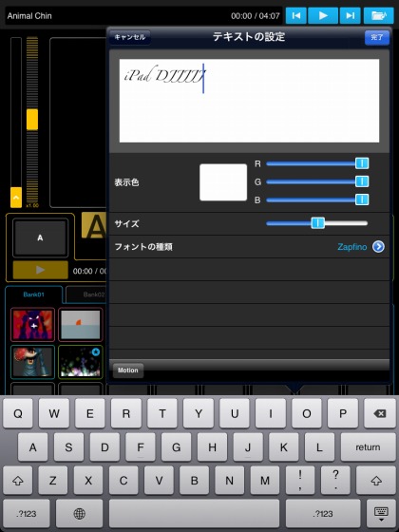Tap the キャンセル button

tap(130, 37)
